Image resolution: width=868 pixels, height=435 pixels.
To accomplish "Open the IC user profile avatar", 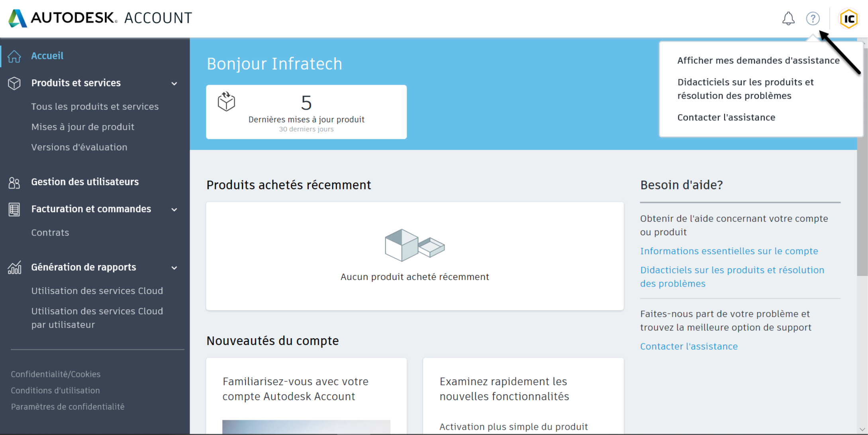I will coord(848,19).
